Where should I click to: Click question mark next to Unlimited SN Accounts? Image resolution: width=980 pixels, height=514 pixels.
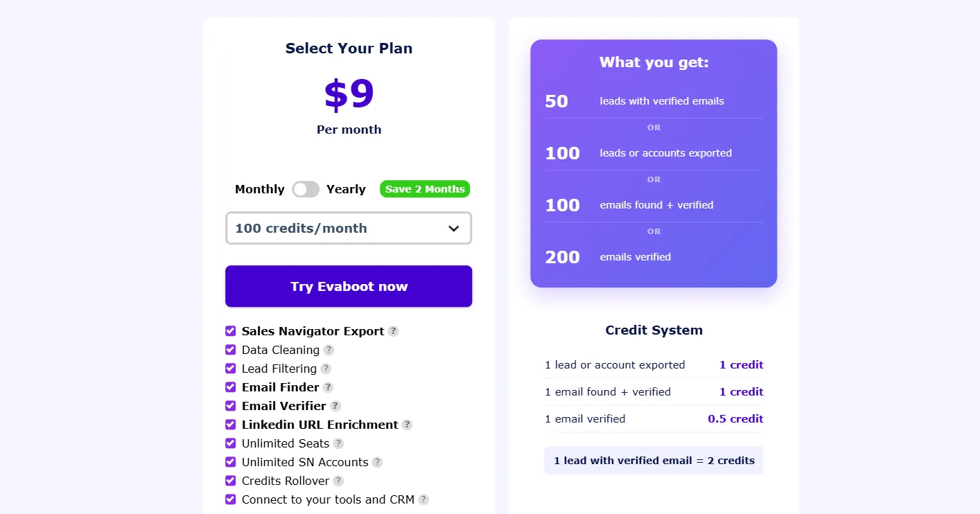click(x=377, y=462)
